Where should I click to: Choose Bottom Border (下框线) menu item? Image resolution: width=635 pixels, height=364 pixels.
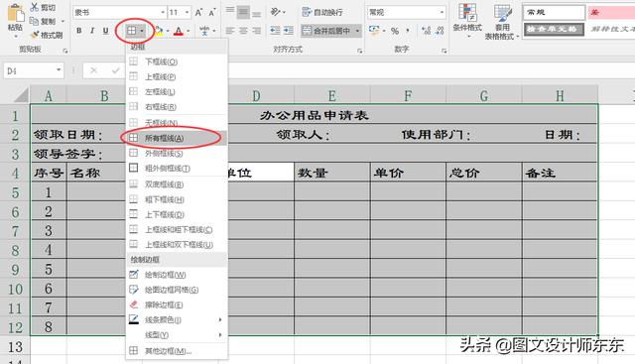coord(177,61)
